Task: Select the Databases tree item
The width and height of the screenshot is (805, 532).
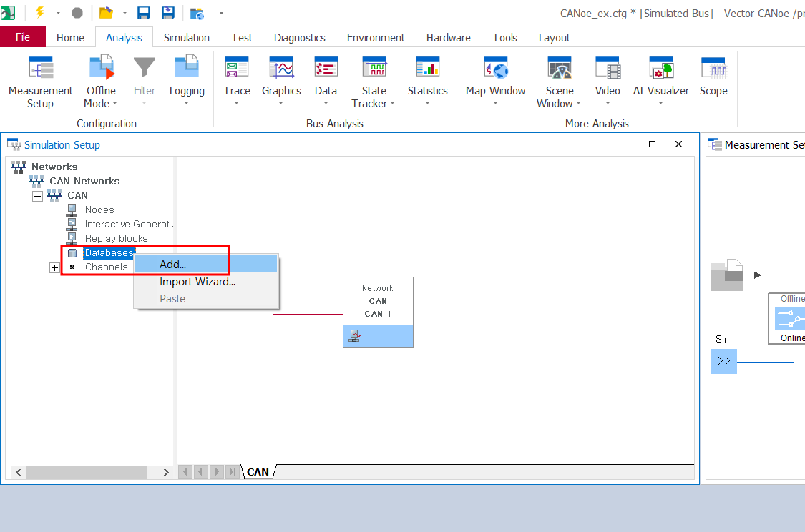Action: (109, 253)
